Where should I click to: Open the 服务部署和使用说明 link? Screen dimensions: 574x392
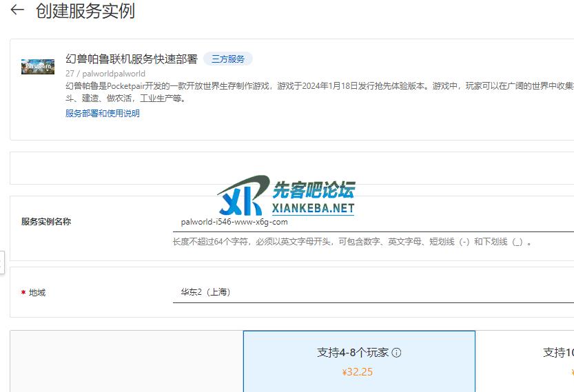tap(103, 114)
